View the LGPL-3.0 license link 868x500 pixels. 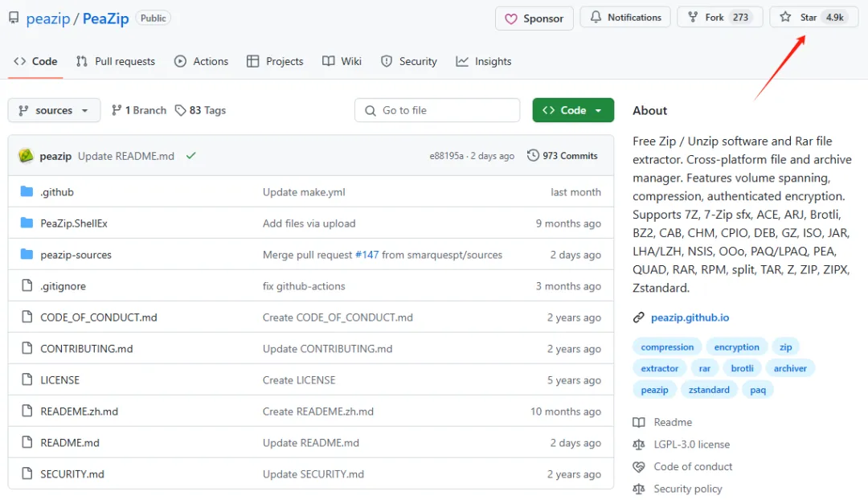coord(691,445)
